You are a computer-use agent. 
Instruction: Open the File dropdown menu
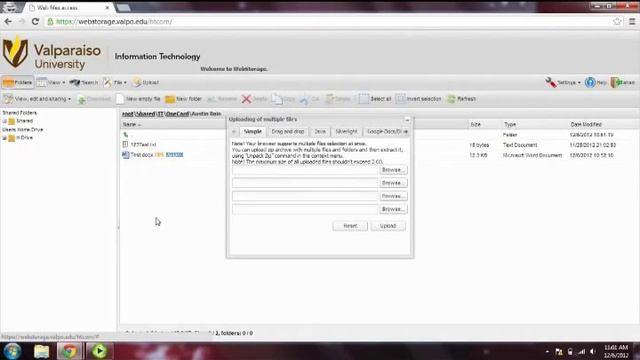[x=115, y=82]
